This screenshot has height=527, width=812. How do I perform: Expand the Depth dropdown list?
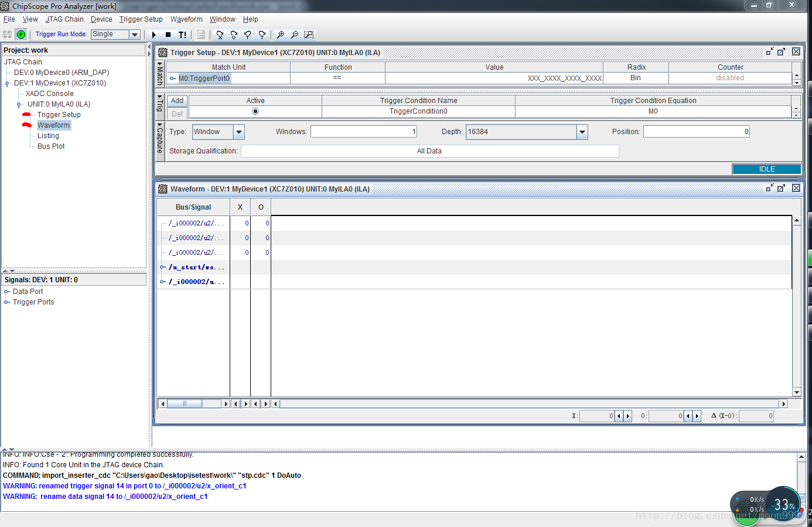(582, 132)
